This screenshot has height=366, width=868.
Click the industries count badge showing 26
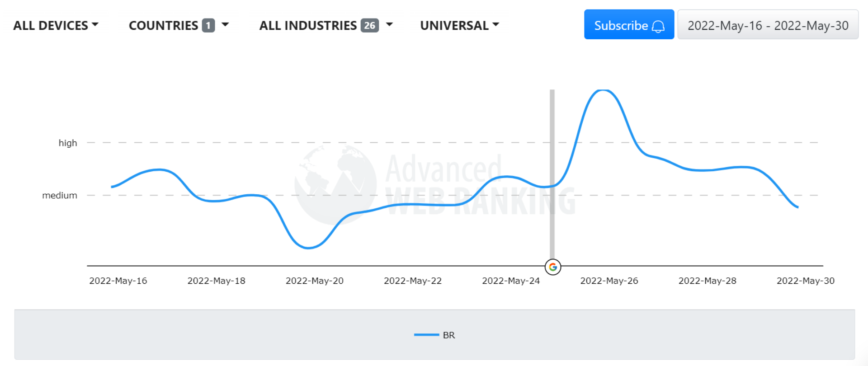[370, 25]
